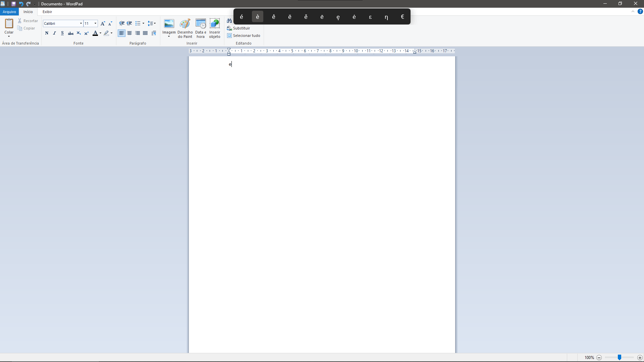The width and height of the screenshot is (644, 362).
Task: Align text to the right
Action: click(x=138, y=33)
